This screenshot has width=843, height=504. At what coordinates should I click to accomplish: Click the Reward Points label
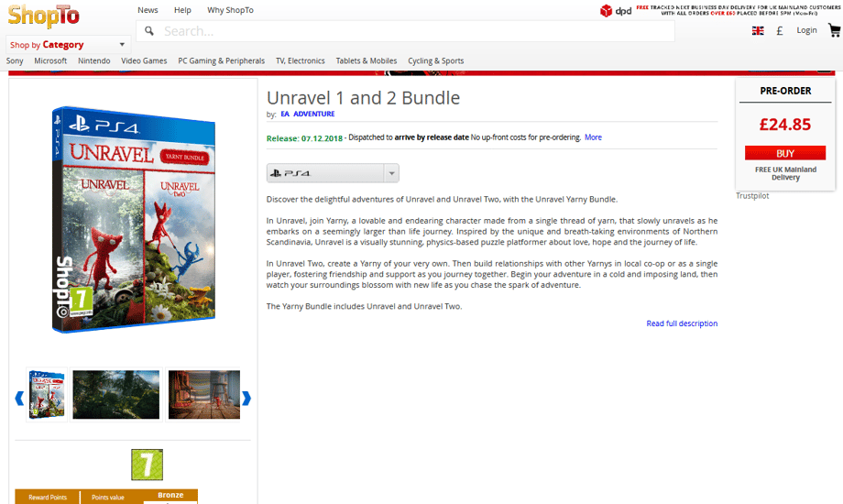coord(48,498)
